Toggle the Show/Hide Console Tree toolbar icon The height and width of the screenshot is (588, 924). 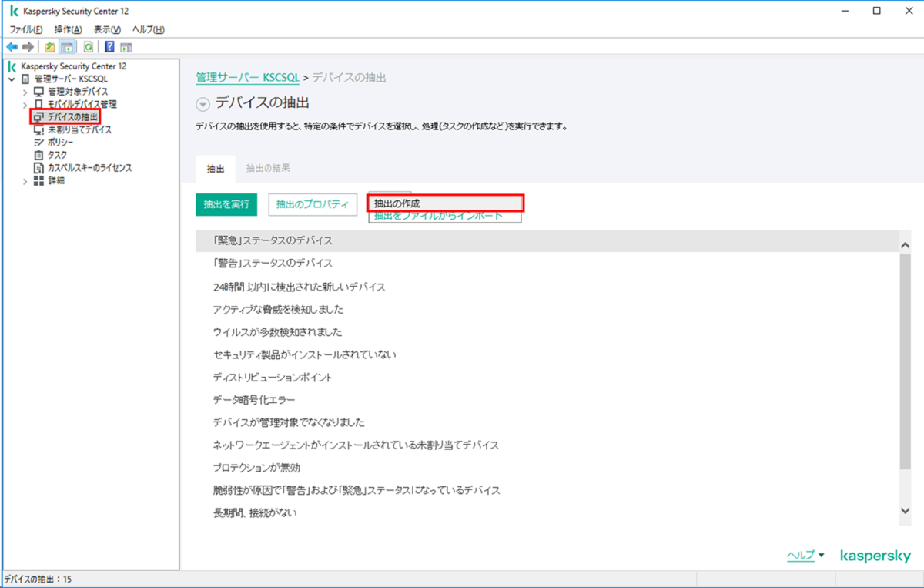point(67,47)
